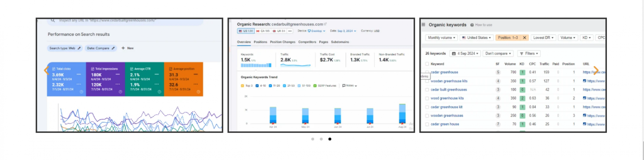Toggle the Total clicks checkbox
644x160 pixels.
click(54, 69)
